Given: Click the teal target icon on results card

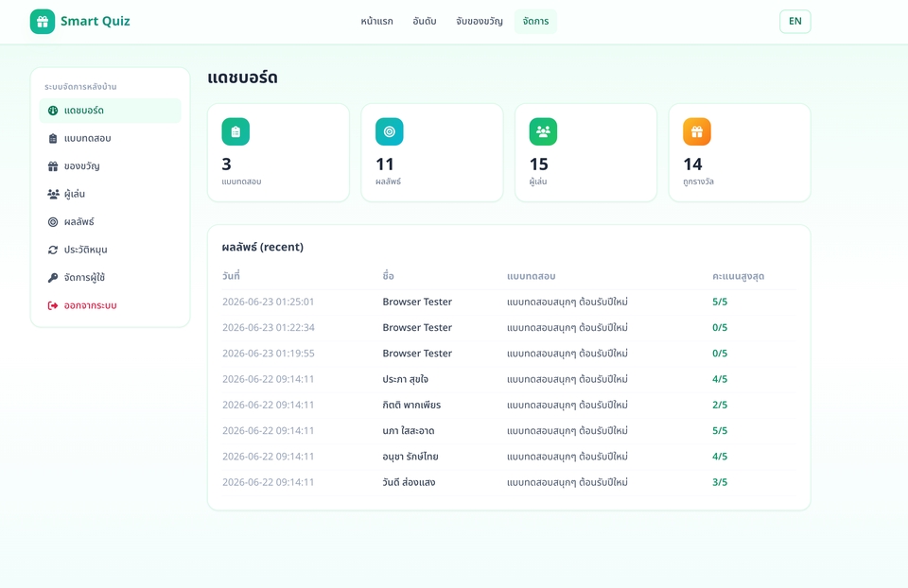Looking at the screenshot, I should coord(389,131).
